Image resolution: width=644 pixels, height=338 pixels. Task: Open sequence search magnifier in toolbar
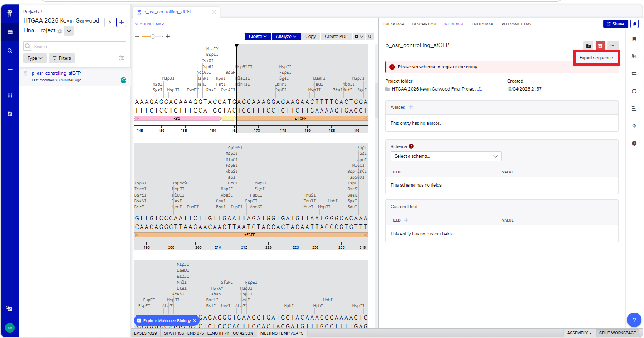pos(370,36)
